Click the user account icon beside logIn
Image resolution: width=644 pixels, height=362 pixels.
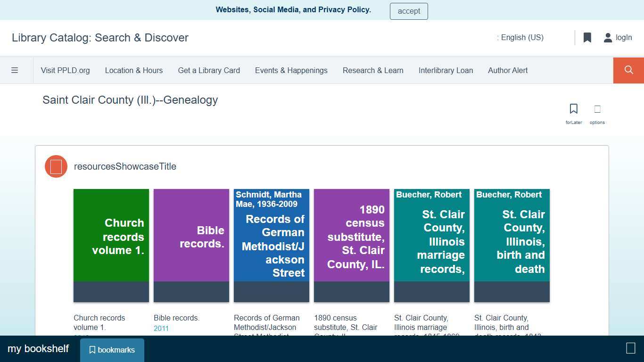tap(608, 37)
